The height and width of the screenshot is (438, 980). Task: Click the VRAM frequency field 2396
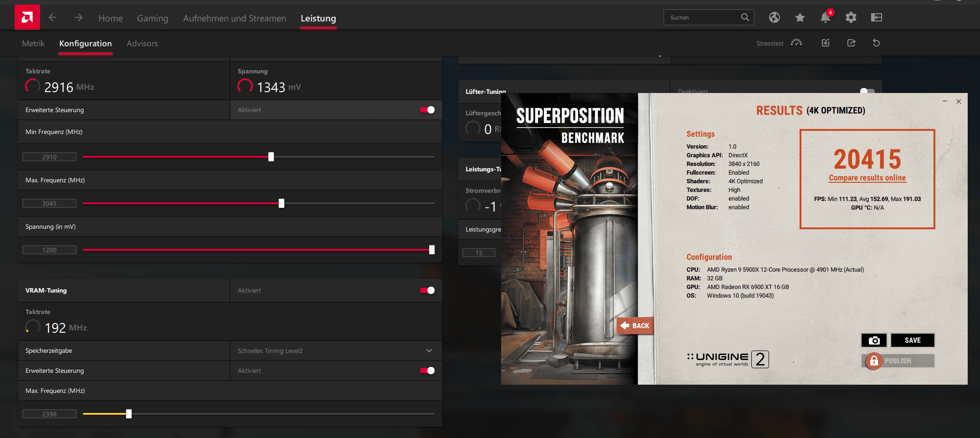coord(49,414)
